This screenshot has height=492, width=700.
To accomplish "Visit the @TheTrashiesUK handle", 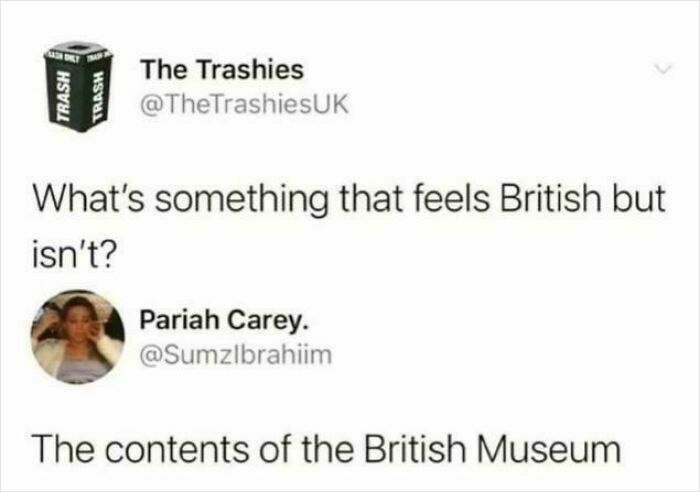I will 244,105.
